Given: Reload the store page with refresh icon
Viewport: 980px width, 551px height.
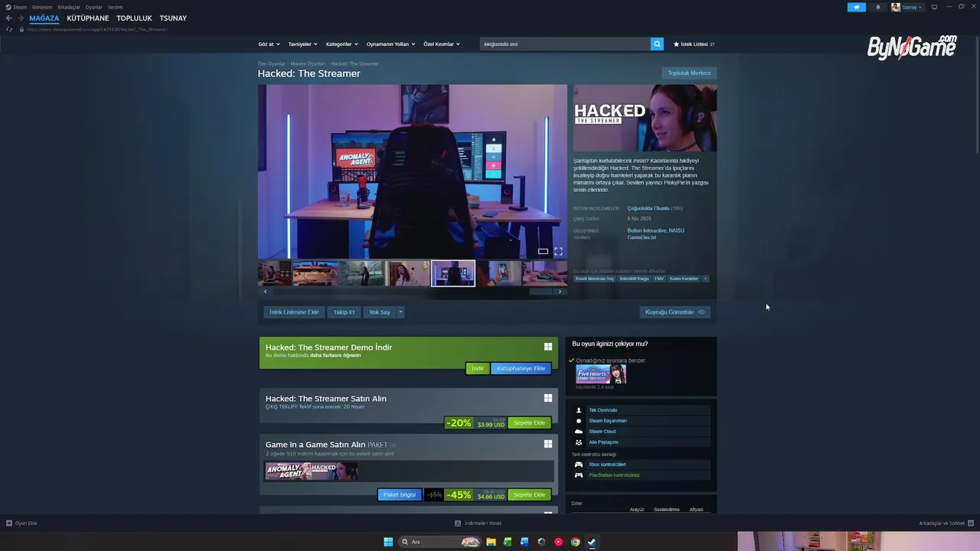Looking at the screenshot, I should 9,29.
